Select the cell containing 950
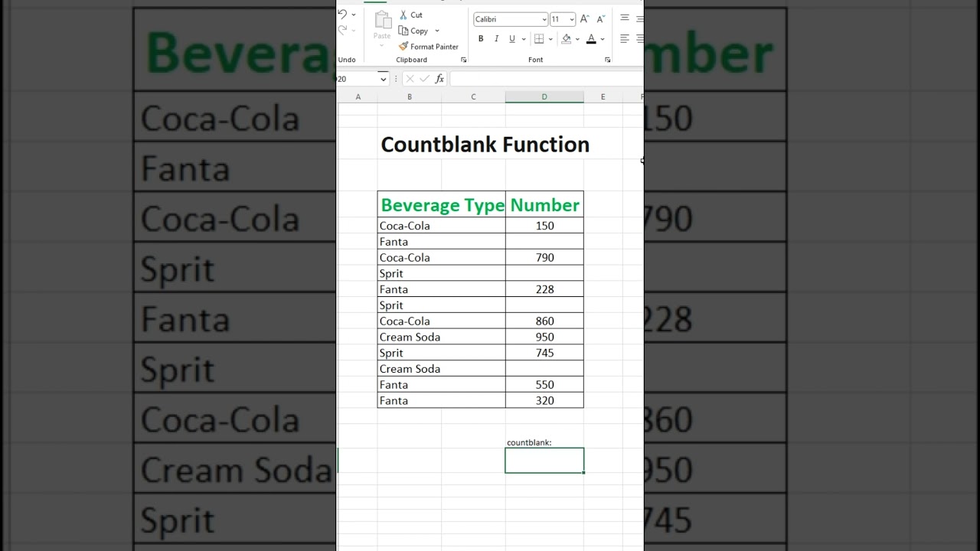The image size is (980, 551). [x=544, y=337]
